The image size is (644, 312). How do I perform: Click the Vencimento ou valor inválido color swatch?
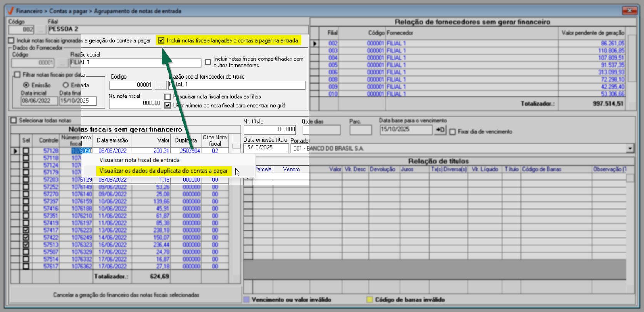coord(247,300)
